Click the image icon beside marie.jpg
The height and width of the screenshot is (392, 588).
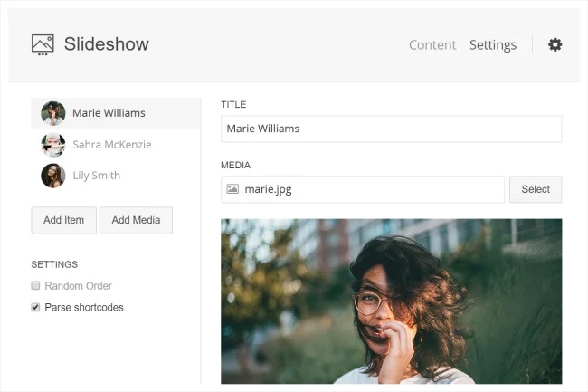(232, 189)
